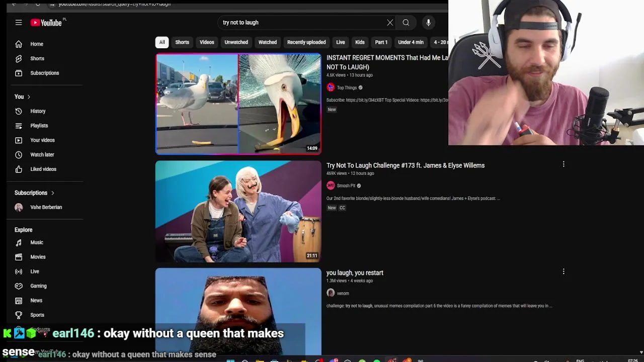The height and width of the screenshot is (362, 644).
Task: Open the Smosh Pit channel name
Action: 346,186
